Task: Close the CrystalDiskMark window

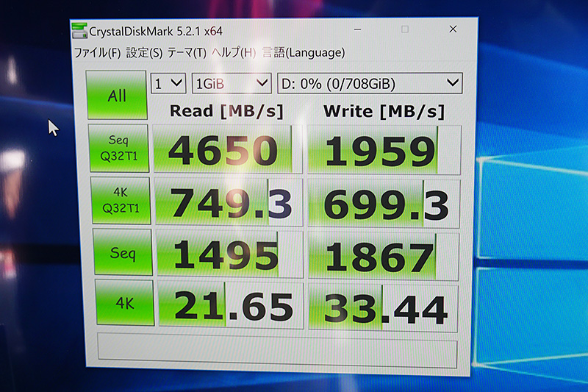Action: [453, 29]
